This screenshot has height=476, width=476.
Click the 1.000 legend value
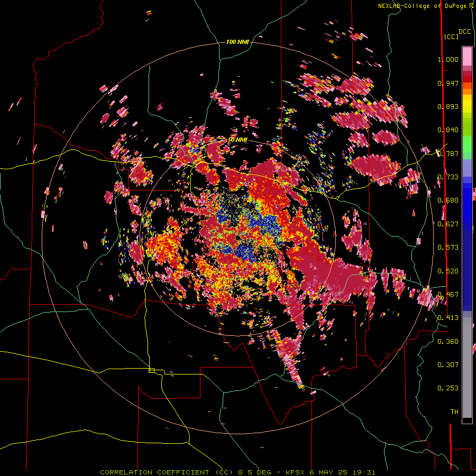point(448,59)
